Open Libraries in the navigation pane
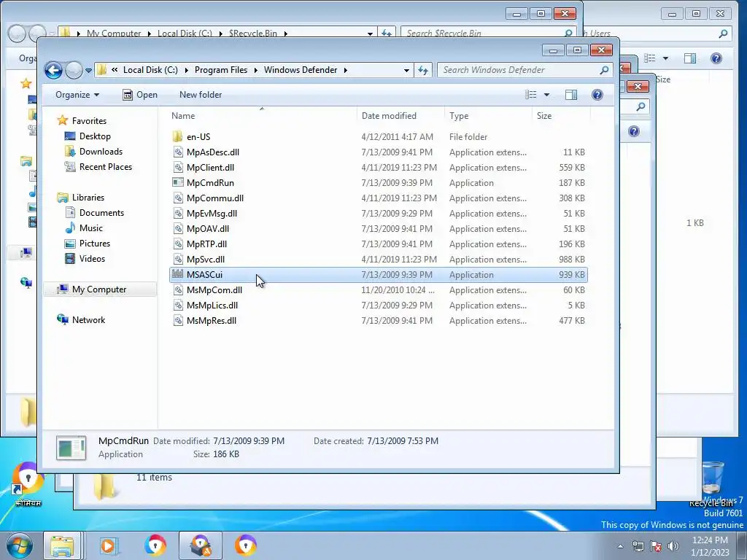Viewport: 747px width, 560px height. (x=88, y=197)
